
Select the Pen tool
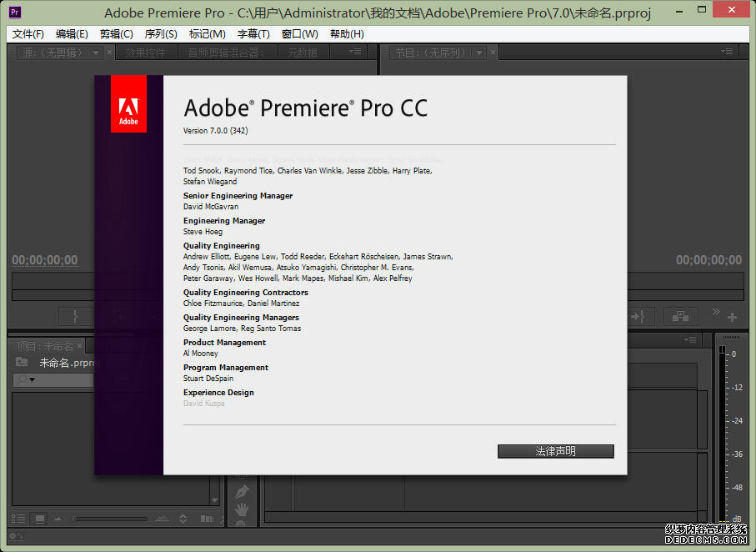point(242,492)
